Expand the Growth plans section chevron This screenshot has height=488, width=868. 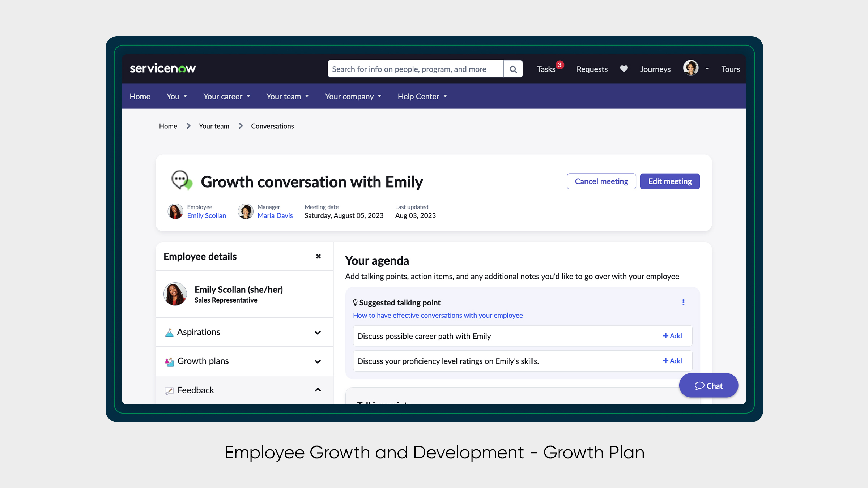pos(318,361)
